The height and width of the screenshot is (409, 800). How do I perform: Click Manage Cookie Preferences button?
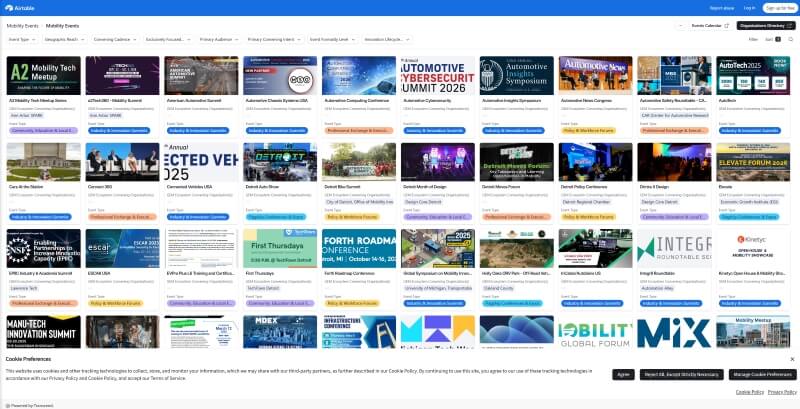762,375
